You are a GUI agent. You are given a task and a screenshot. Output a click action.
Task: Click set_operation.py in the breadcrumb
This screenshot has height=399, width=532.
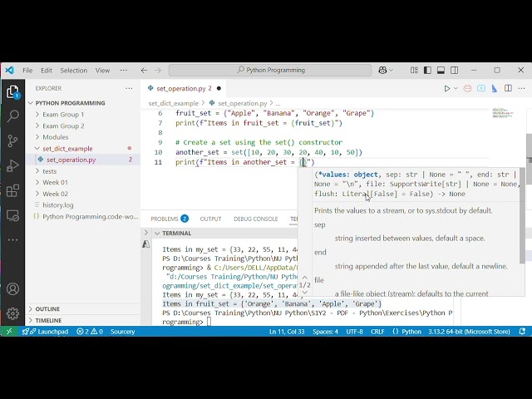click(242, 103)
